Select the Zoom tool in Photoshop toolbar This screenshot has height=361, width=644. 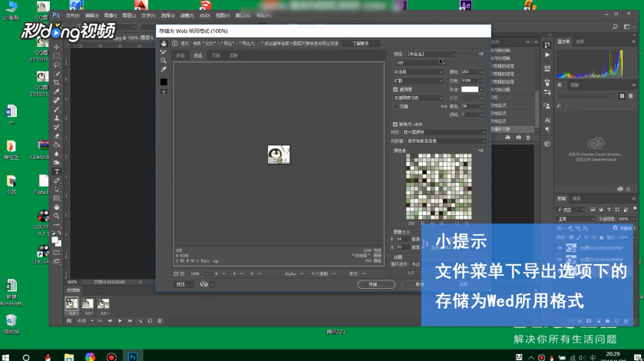[x=57, y=216]
